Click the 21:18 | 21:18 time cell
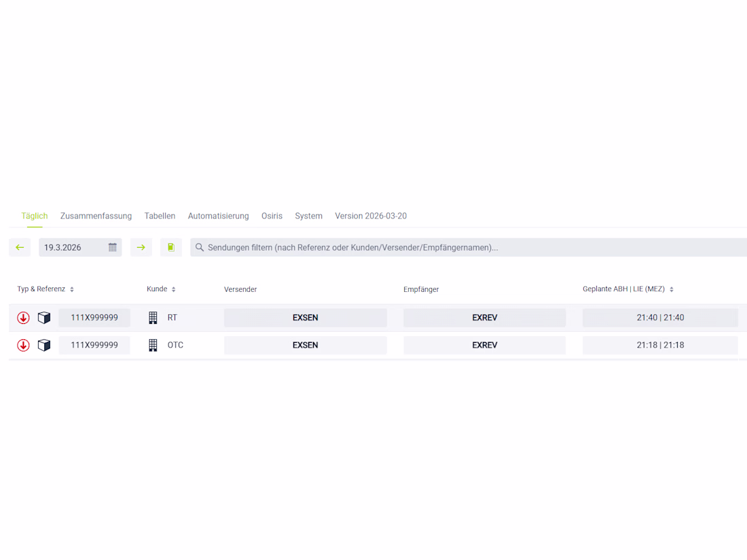Viewport: 747px width, 560px height. (x=660, y=346)
